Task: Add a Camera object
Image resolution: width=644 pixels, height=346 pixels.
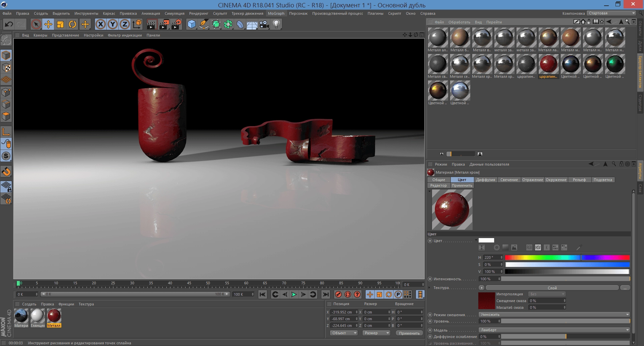Action: point(264,24)
